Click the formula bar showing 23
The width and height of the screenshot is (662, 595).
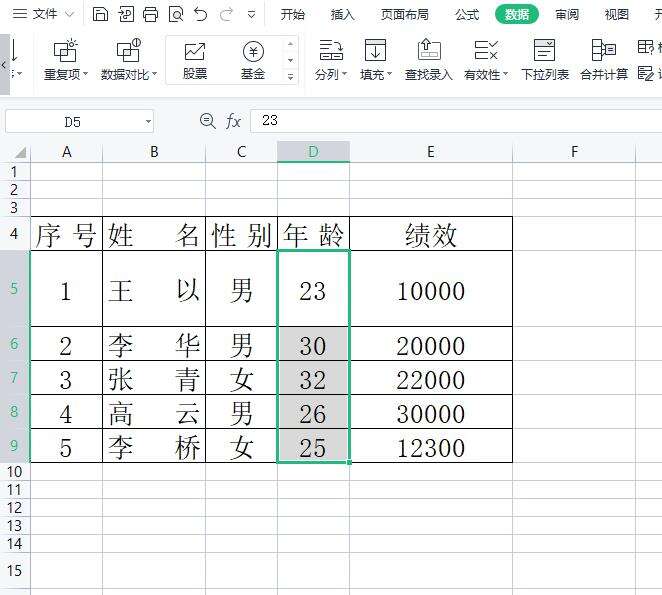(x=450, y=121)
